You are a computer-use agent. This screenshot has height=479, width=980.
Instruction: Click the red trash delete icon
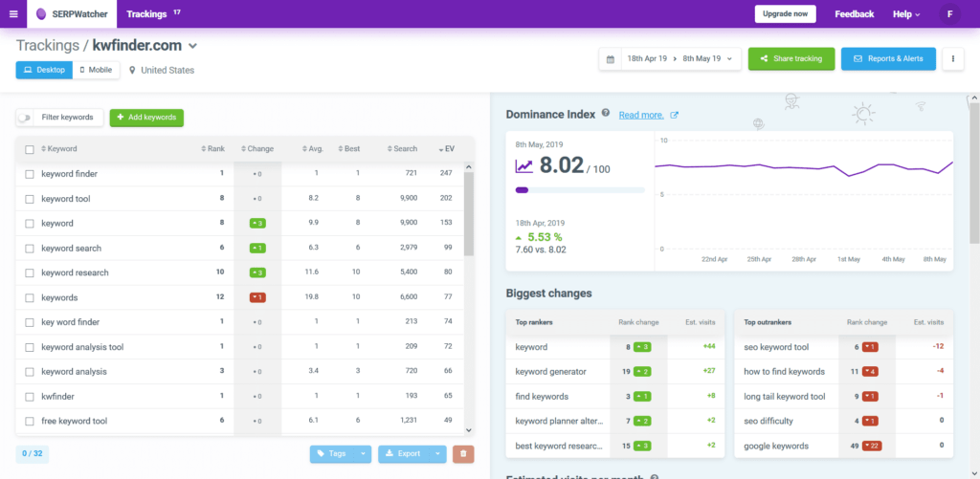click(463, 454)
